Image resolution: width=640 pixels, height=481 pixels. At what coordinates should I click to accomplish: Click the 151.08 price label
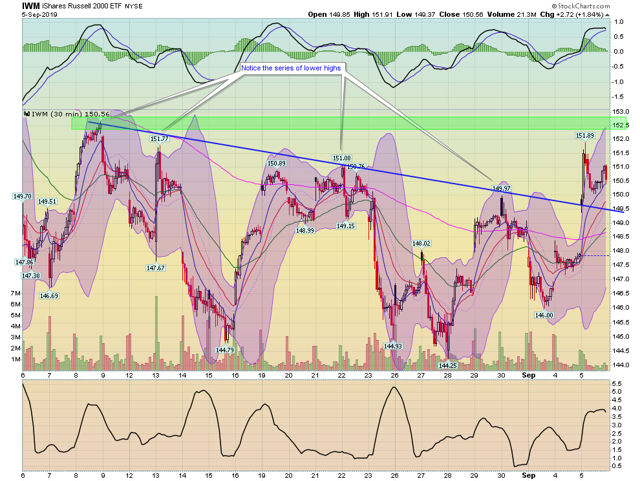[342, 158]
